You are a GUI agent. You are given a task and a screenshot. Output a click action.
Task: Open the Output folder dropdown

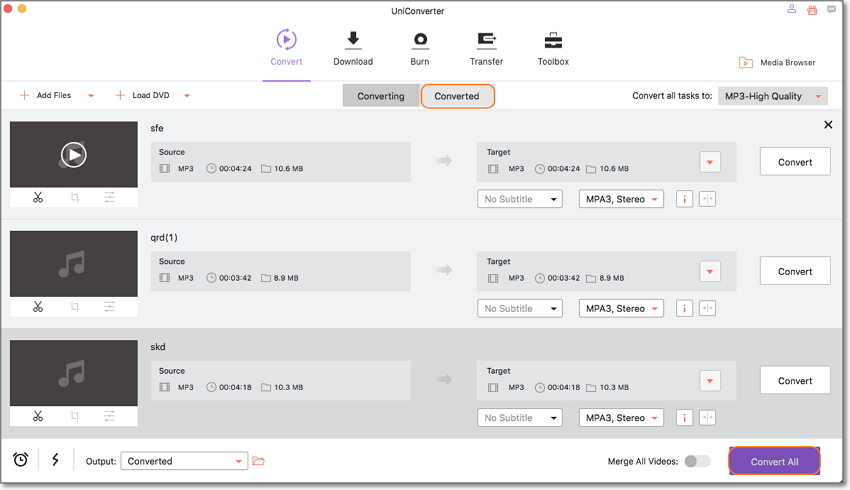tap(184, 461)
